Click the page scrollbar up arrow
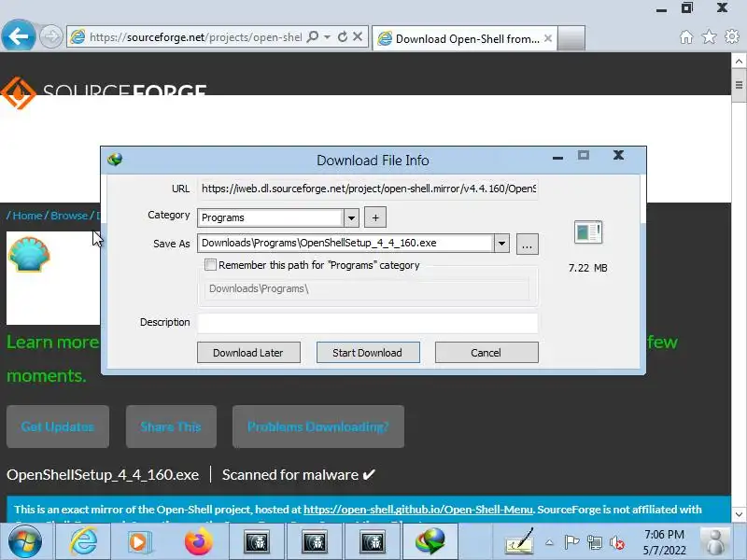 tap(739, 61)
